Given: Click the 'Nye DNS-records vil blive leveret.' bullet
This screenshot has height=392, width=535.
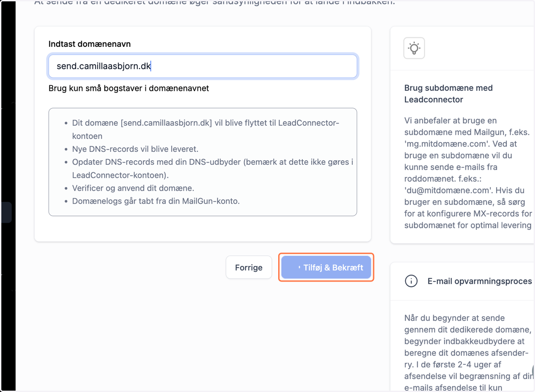Looking at the screenshot, I should (x=136, y=149).
